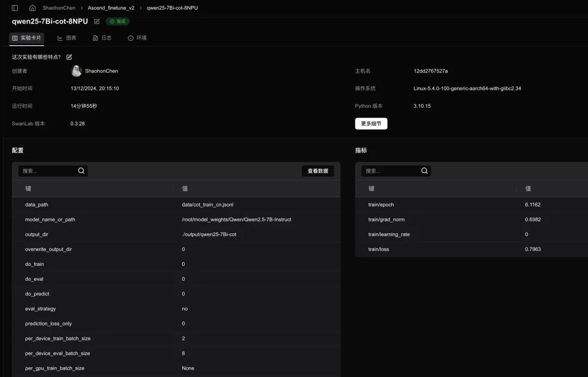Select the SwanLab version 0.3.28

pyautogui.click(x=77, y=123)
